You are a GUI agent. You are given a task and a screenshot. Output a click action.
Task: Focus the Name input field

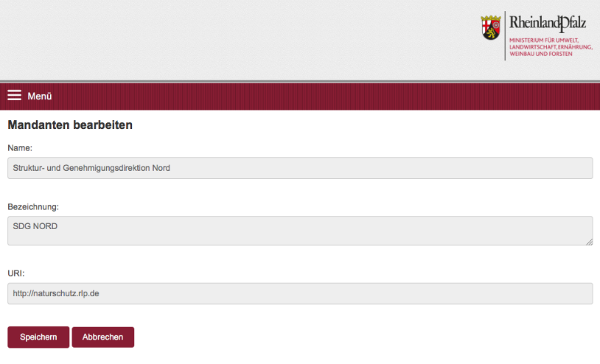(x=300, y=168)
